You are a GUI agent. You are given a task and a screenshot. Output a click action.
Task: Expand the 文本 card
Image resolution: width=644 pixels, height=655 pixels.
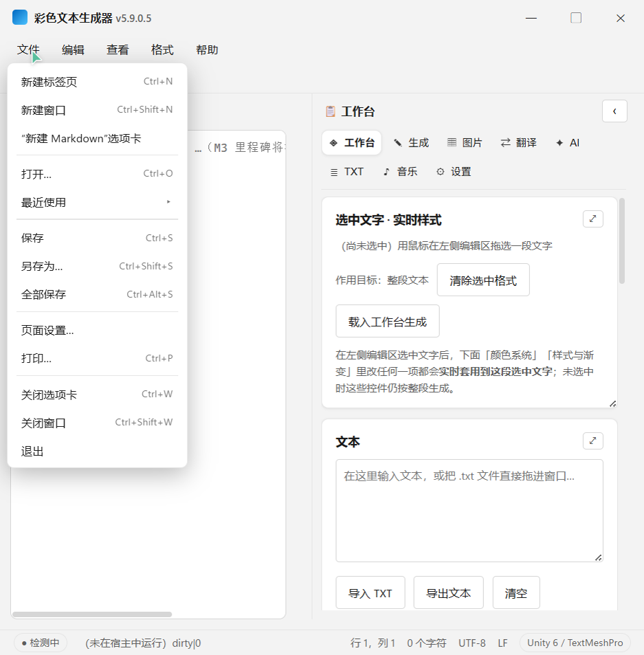click(x=592, y=441)
